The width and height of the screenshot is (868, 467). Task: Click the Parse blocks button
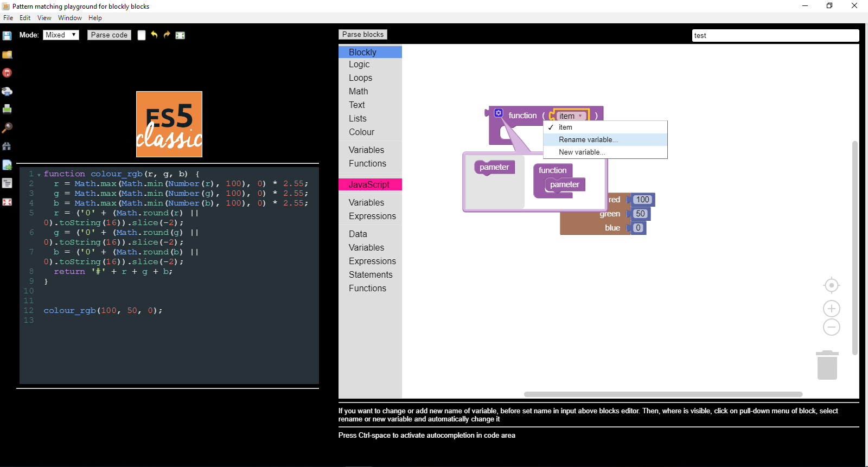363,34
